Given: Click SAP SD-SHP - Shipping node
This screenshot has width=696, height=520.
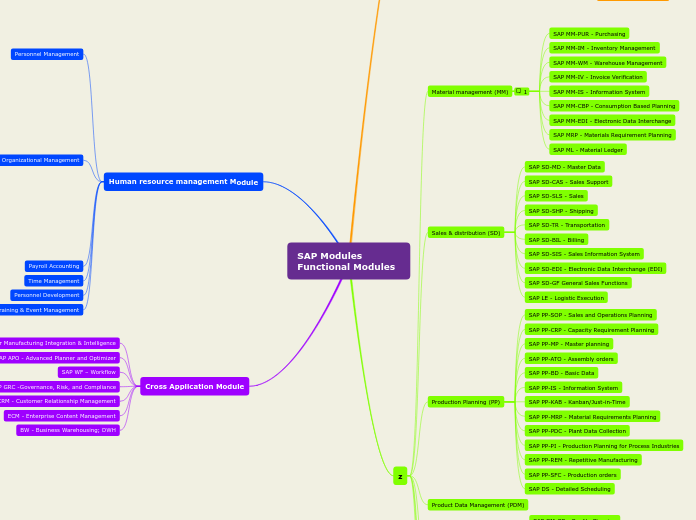Looking at the screenshot, I should [561, 211].
